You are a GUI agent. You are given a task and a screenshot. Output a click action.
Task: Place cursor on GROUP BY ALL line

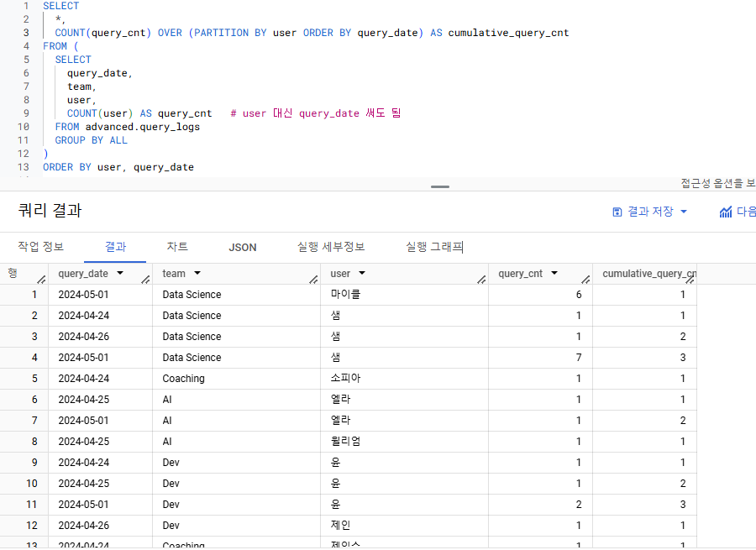tap(91, 140)
